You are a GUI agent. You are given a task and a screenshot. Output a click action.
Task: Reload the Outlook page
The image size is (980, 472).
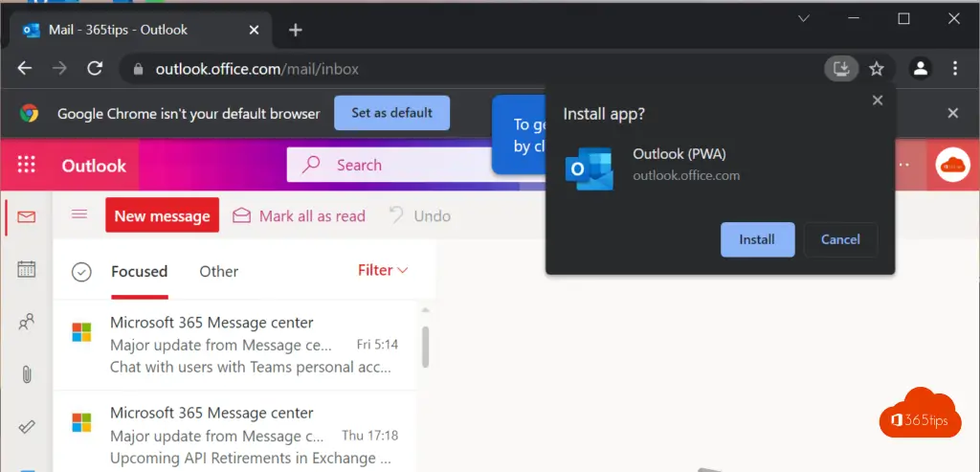coord(95,68)
